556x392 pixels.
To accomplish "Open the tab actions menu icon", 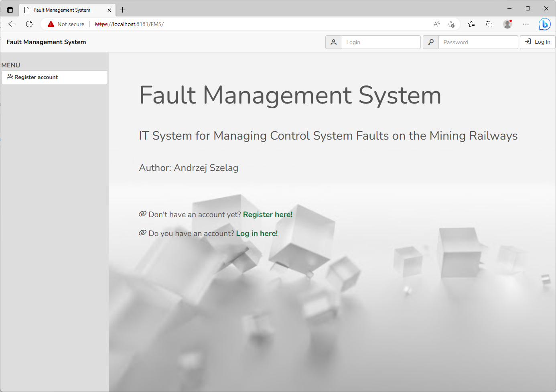I will tap(10, 10).
